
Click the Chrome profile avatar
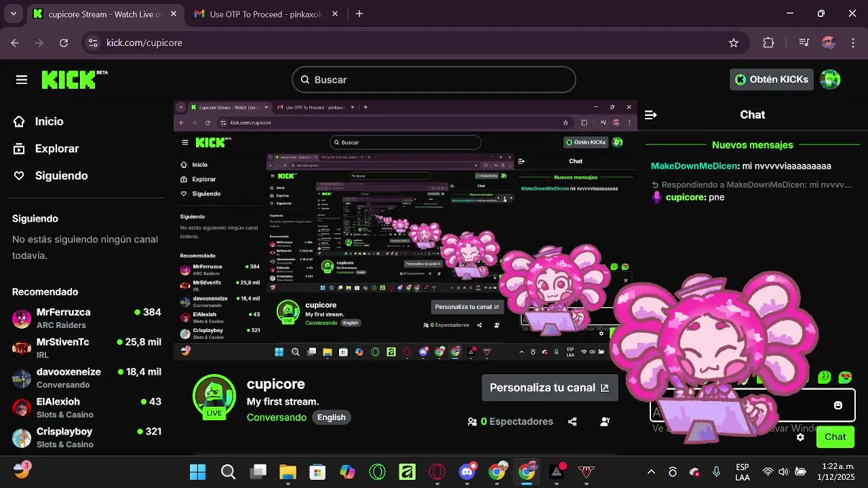pos(829,43)
